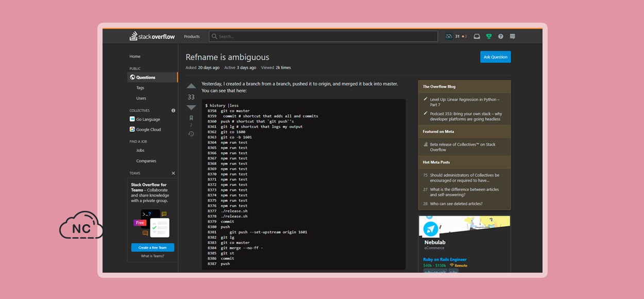Click the Ask Question button
This screenshot has height=299, width=644.
(495, 57)
